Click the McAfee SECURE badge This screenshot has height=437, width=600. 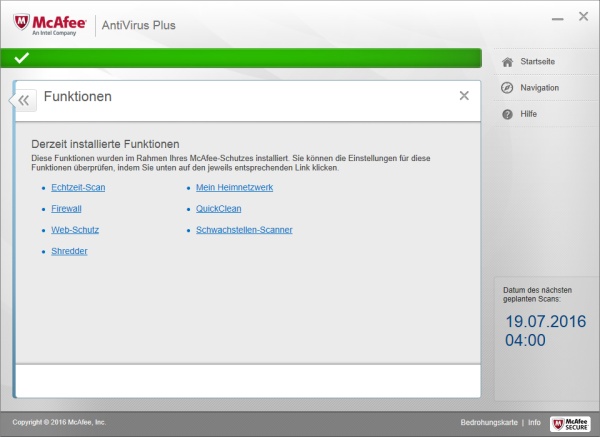570,424
